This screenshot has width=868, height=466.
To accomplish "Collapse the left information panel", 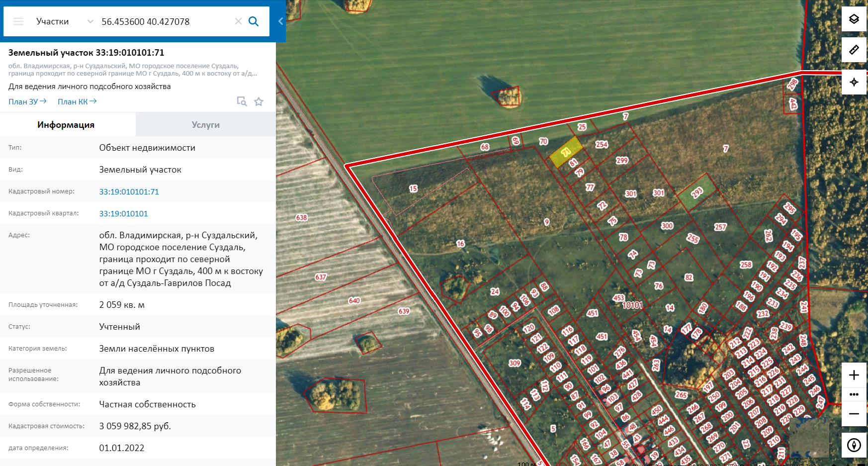I will click(x=280, y=21).
